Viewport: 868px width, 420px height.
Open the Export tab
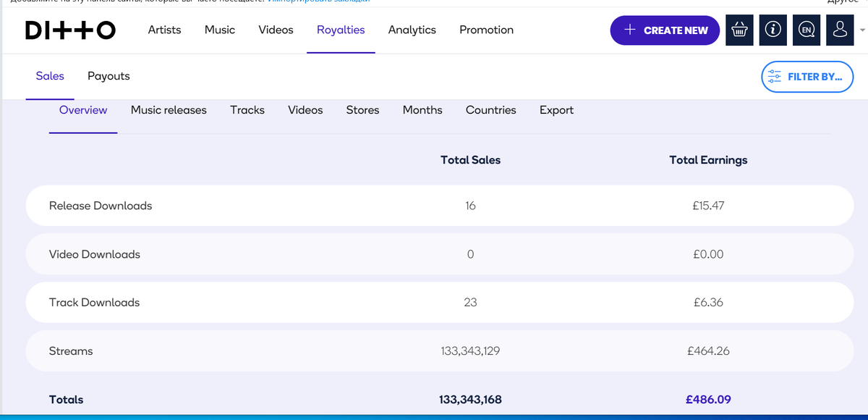click(556, 110)
